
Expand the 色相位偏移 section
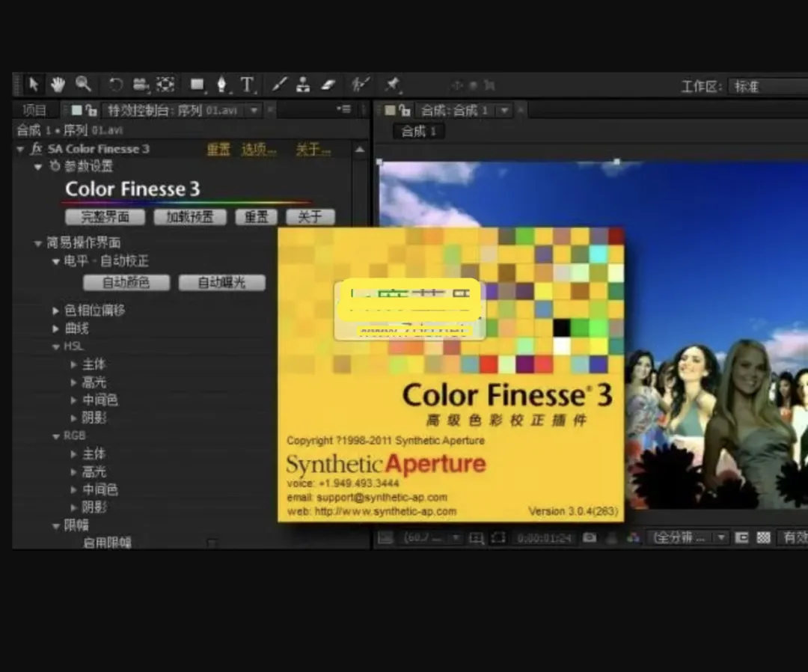[55, 311]
